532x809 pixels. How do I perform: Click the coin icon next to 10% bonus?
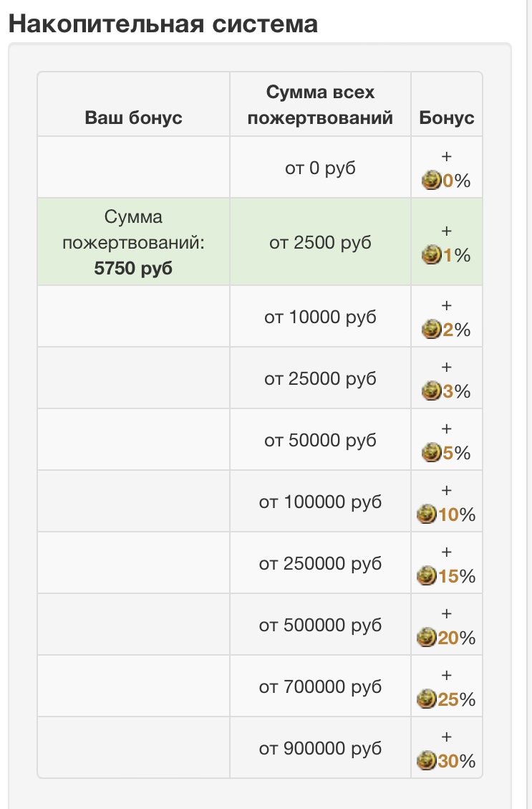pos(426,514)
